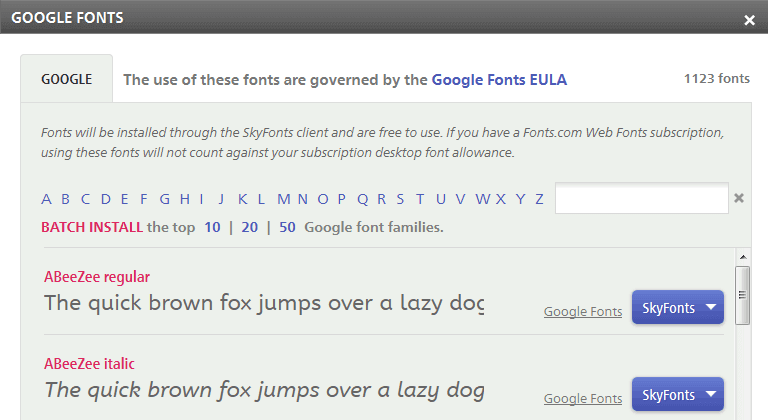
Task: Filter fonts by letter H
Action: point(185,199)
